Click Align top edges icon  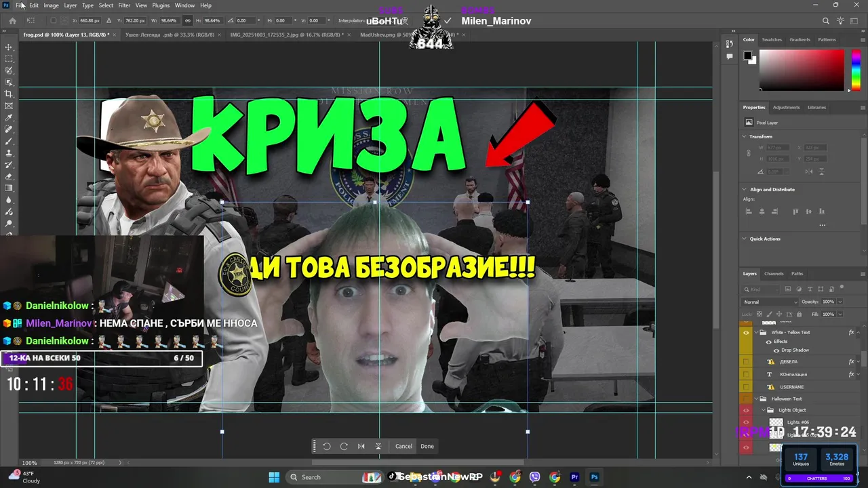tap(795, 211)
